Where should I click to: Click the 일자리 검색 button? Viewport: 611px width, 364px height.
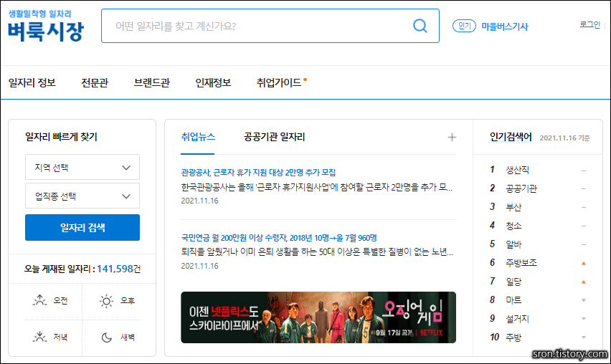[82, 227]
